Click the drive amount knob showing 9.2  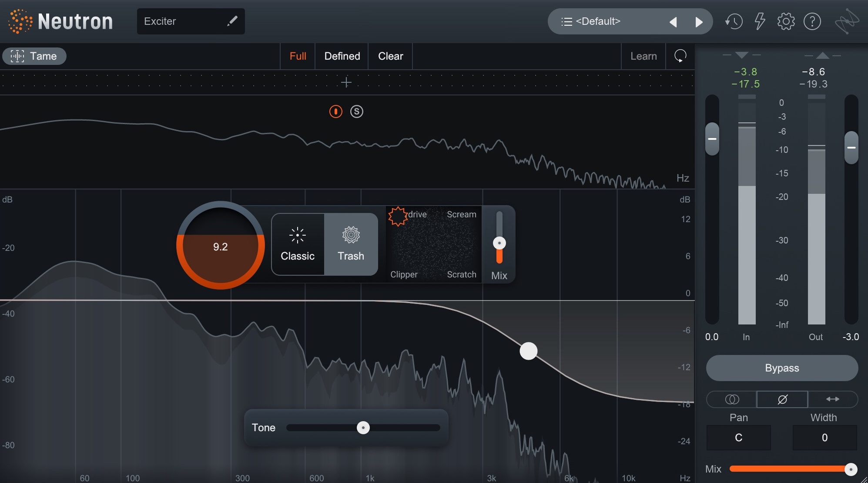pyautogui.click(x=220, y=245)
